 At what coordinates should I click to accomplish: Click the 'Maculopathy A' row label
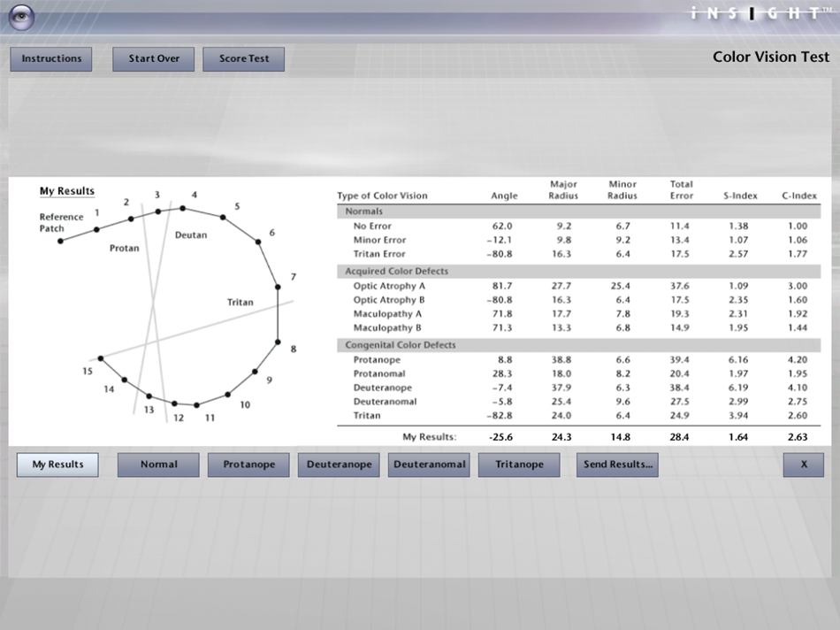(x=387, y=314)
